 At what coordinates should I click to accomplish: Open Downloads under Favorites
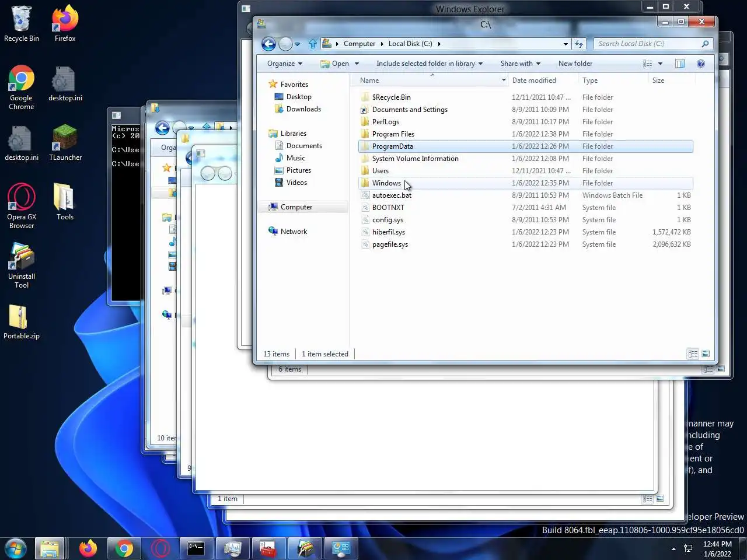303,109
